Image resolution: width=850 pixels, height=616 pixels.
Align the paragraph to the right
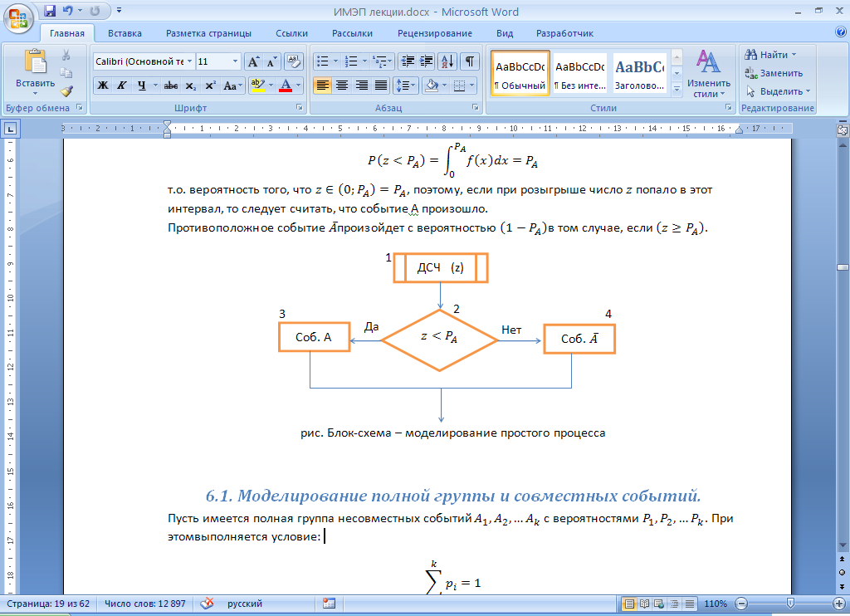coord(362,86)
